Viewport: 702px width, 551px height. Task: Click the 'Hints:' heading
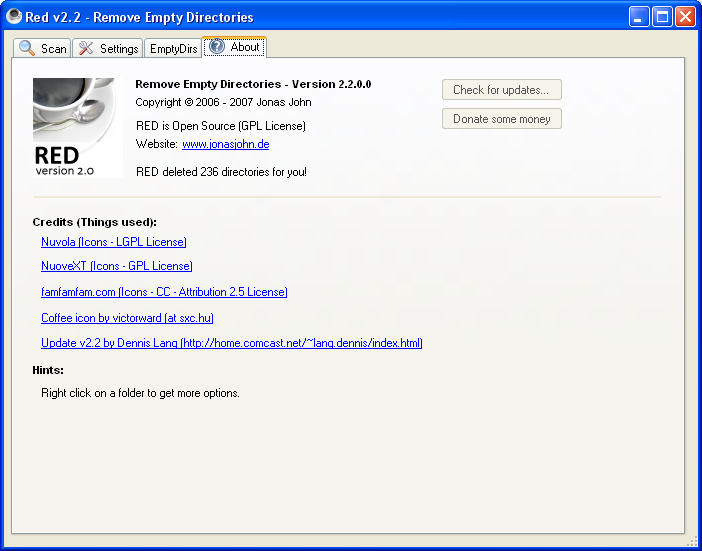click(x=48, y=370)
